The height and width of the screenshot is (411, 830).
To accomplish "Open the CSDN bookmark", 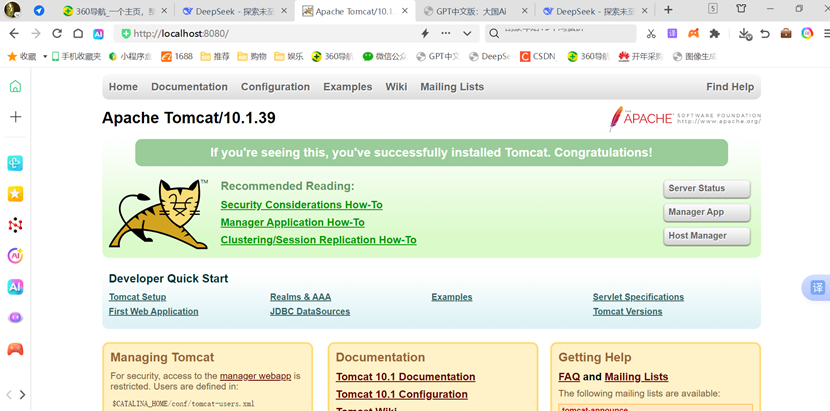I will coord(538,56).
